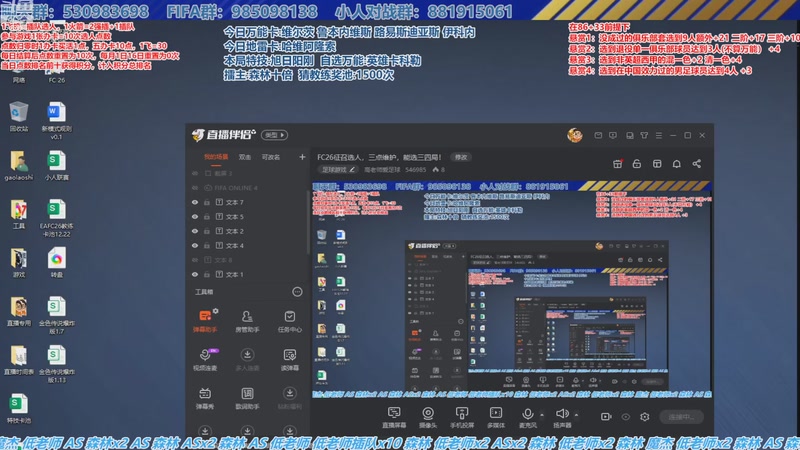The image size is (800, 450).
Task: Open 弹幕秀 tool
Action: coord(205,398)
